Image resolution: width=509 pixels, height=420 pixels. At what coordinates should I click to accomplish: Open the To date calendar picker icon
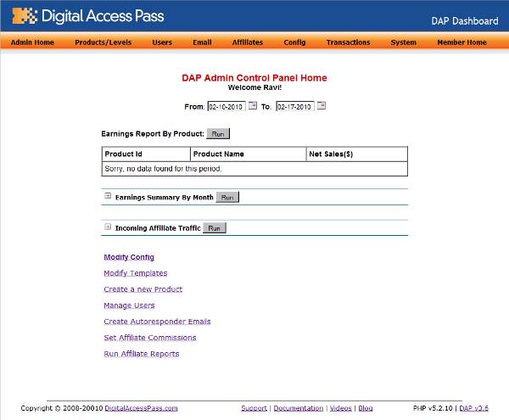(321, 105)
